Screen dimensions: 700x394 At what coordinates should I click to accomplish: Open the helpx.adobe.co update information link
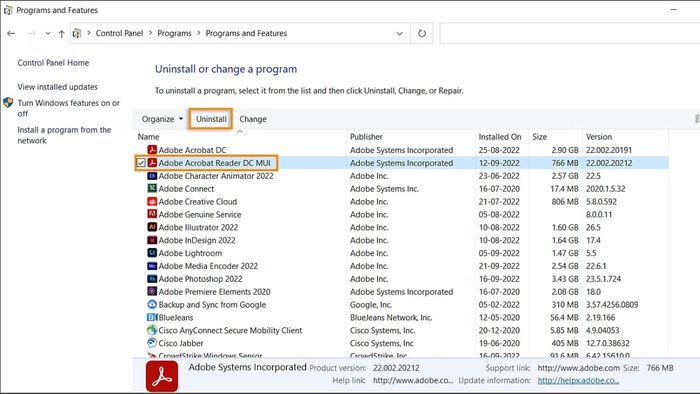click(578, 381)
